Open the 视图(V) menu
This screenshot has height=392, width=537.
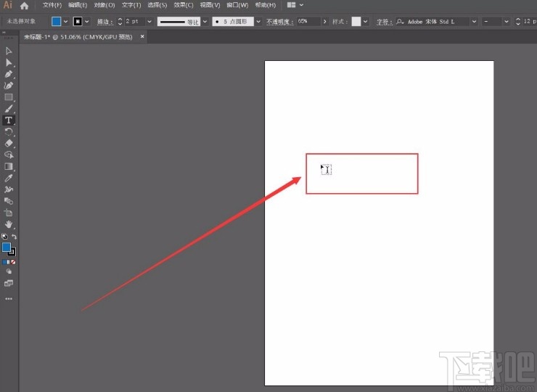tap(210, 5)
